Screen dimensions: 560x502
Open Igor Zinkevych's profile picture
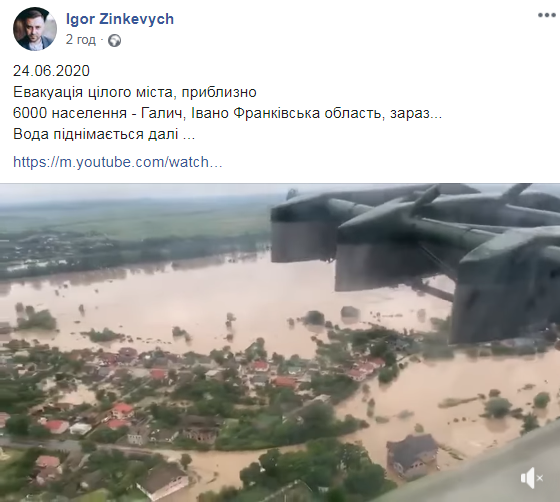[35, 29]
